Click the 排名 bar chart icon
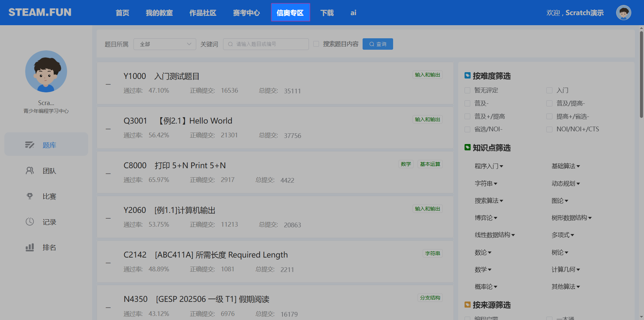Screen dimensions: 644x320 pos(30,247)
